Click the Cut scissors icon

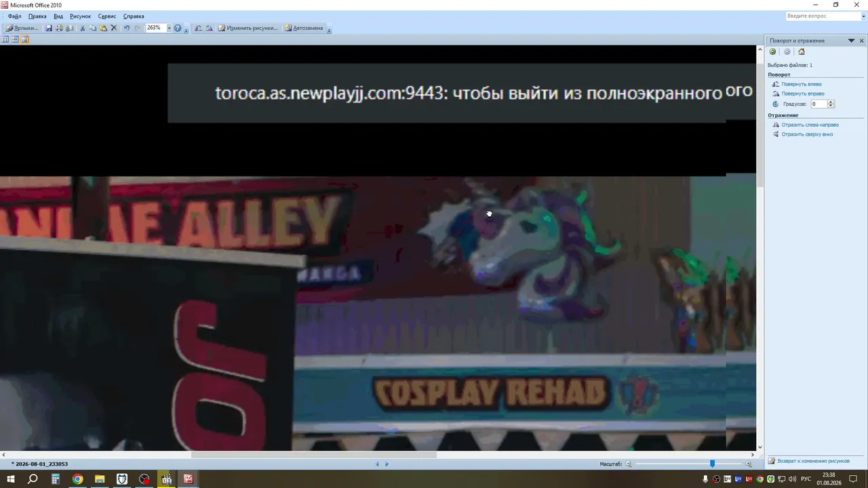point(83,28)
